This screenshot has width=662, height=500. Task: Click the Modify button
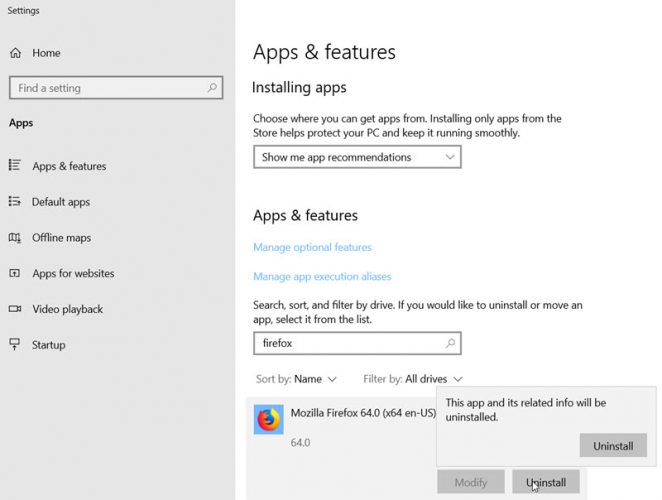[x=471, y=482]
